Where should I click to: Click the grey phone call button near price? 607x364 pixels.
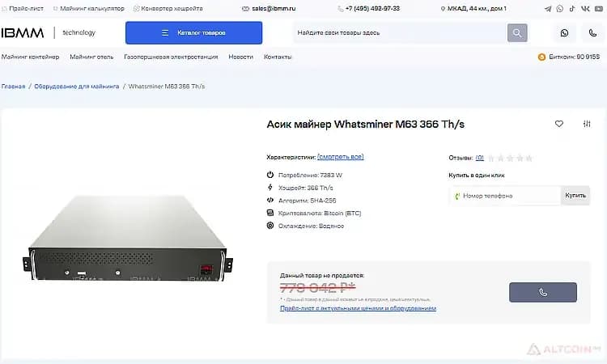click(x=543, y=293)
